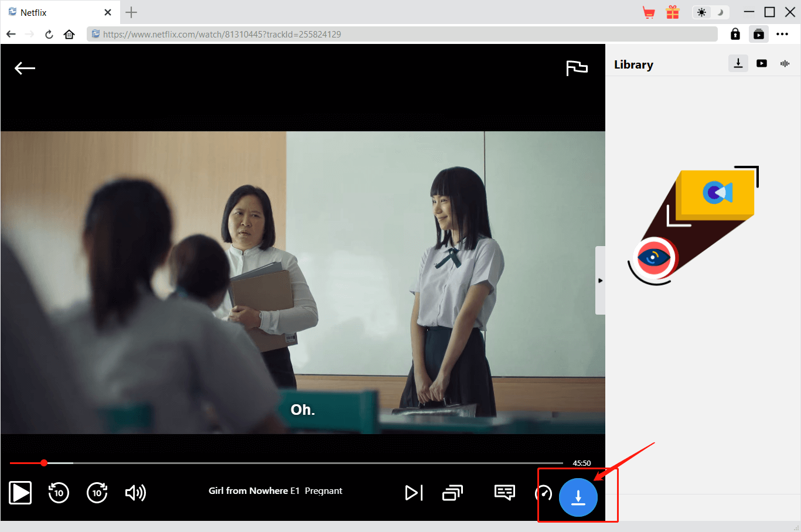The height and width of the screenshot is (532, 801).
Task: Click the URL address field
Action: pyautogui.click(x=404, y=34)
